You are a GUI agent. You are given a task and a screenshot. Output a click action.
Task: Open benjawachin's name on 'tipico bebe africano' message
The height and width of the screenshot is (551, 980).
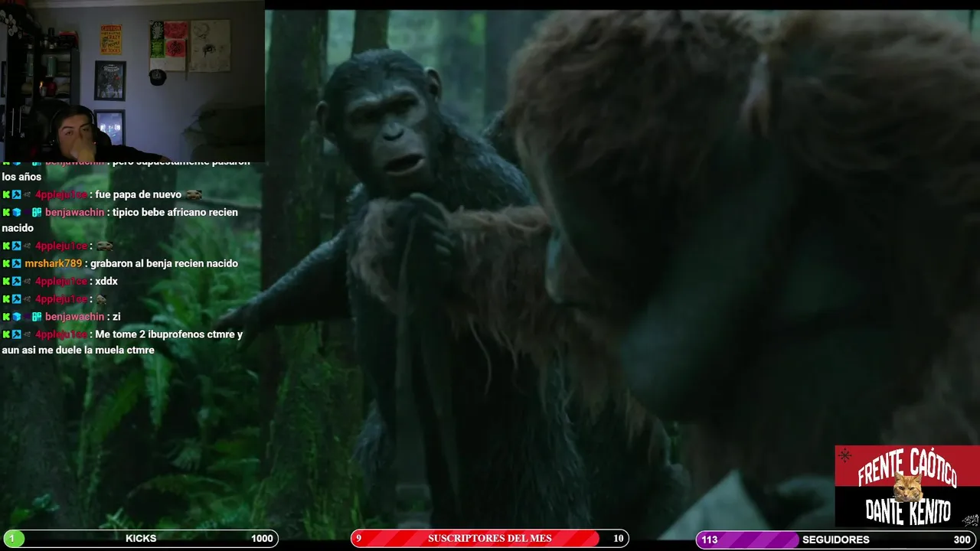[x=74, y=212]
